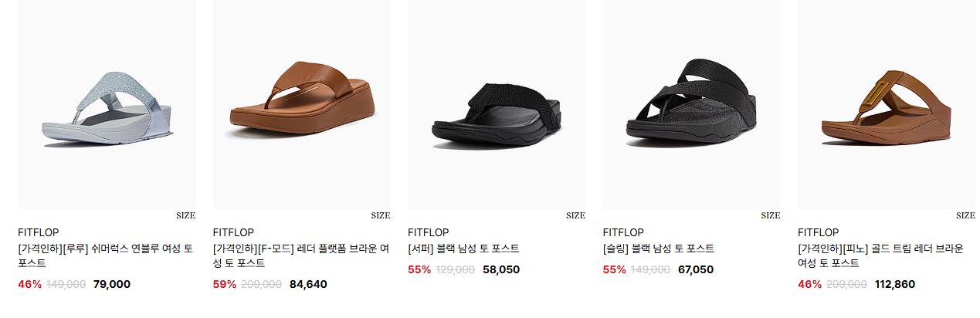The image size is (980, 318).
Task: Show SIZE options for light blue sandal
Action: [185, 216]
